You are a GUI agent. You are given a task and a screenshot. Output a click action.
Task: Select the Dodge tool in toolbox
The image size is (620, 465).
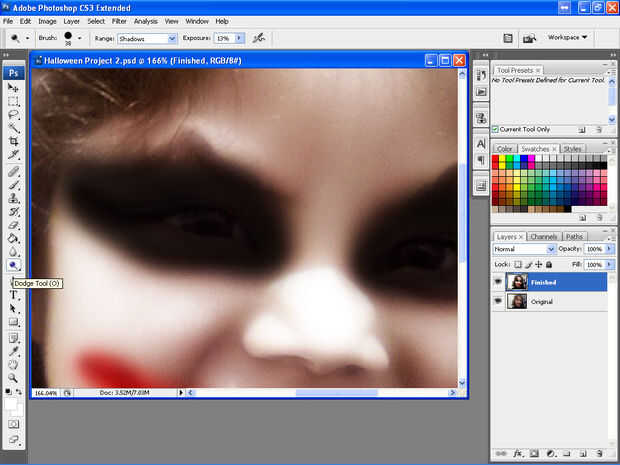click(13, 265)
